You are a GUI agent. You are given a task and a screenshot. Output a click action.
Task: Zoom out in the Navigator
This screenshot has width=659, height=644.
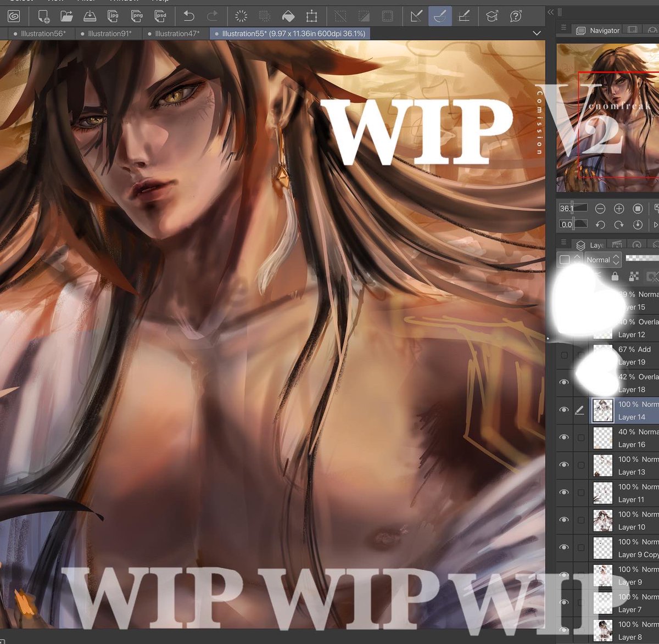(x=600, y=209)
